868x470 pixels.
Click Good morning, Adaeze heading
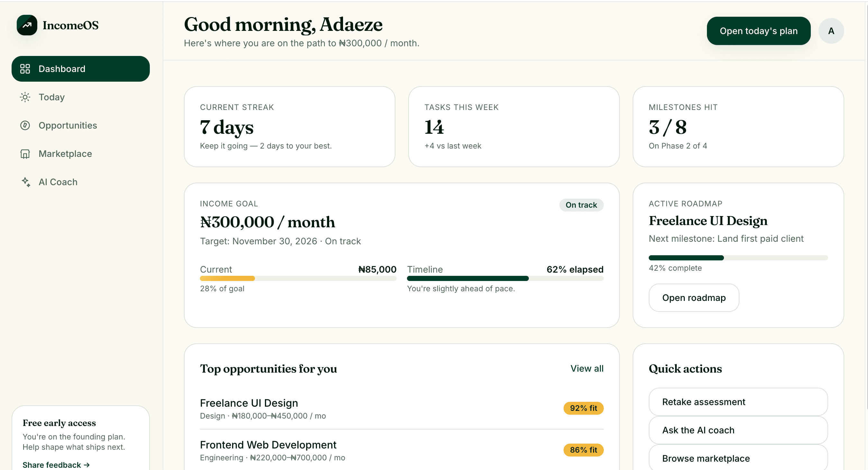[283, 25]
